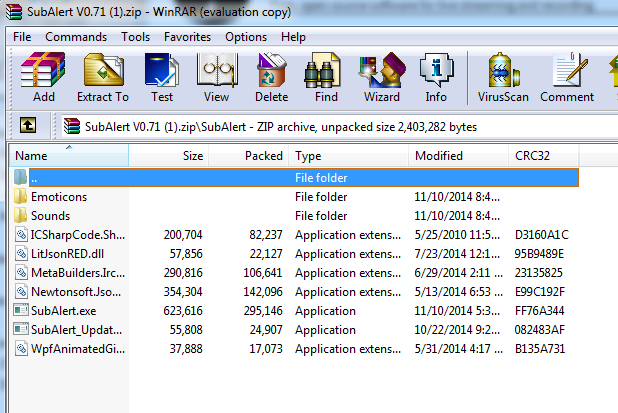Sort by the Type column header
Image resolution: width=618 pixels, height=413 pixels.
[349, 156]
